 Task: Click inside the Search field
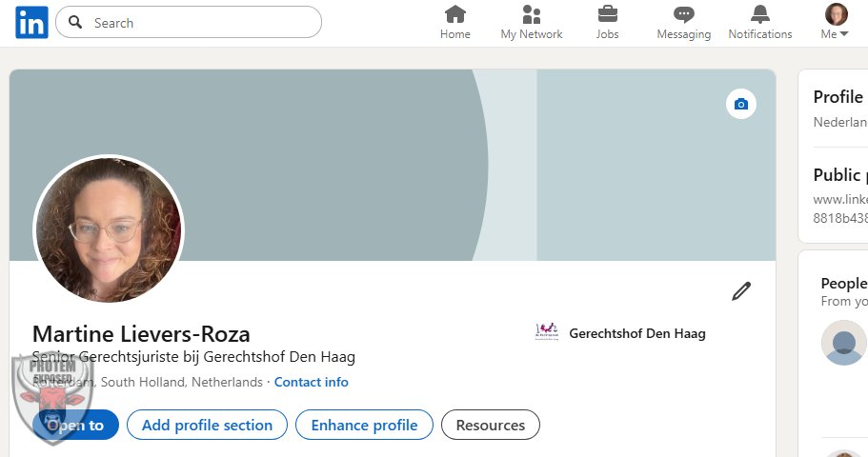click(200, 23)
